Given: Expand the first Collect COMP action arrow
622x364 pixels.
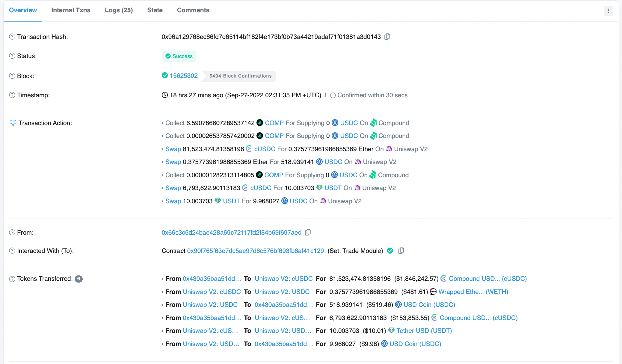Looking at the screenshot, I should pos(162,123).
